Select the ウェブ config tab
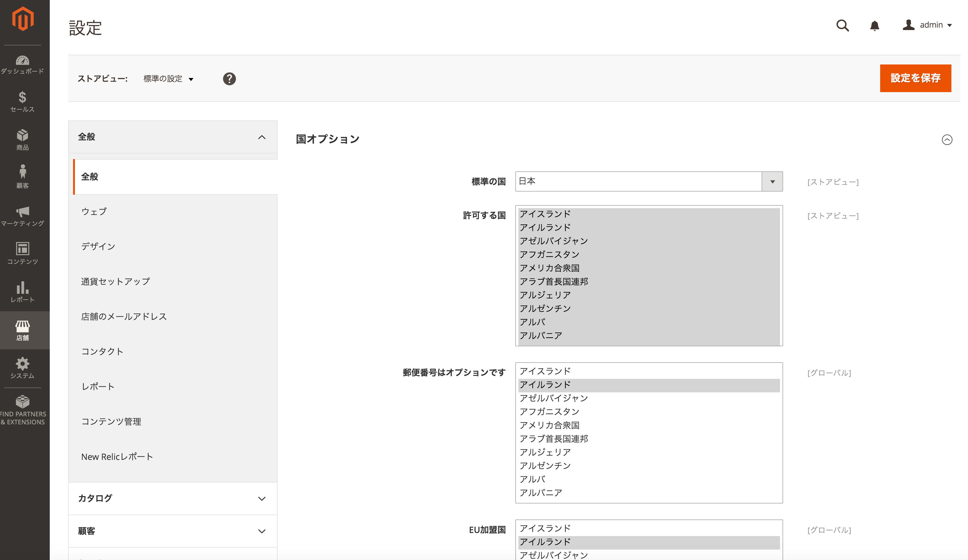Screen dimensions: 968x560 175,212
